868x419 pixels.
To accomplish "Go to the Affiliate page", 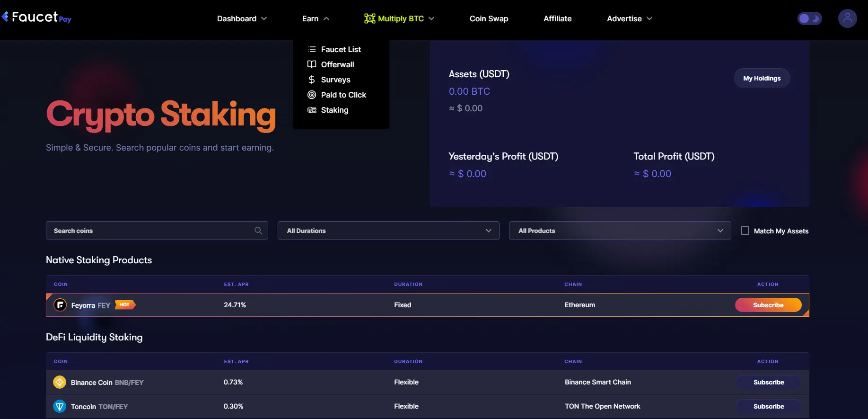I will tap(557, 18).
